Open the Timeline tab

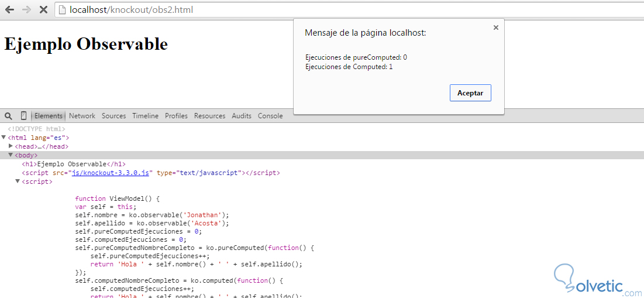[146, 116]
